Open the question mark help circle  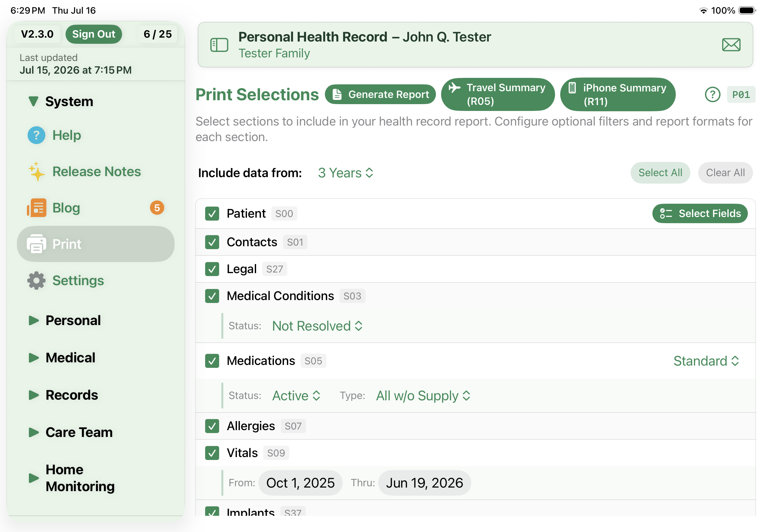pos(712,95)
